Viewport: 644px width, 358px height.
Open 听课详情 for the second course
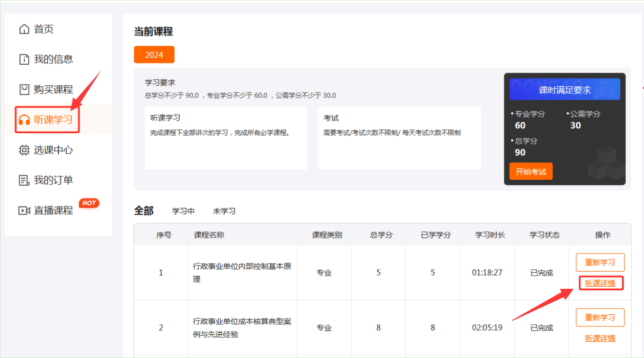coord(601,338)
